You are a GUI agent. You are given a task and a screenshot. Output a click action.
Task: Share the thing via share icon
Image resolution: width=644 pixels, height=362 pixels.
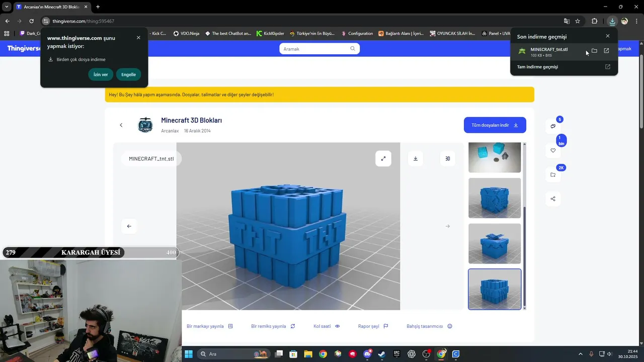[553, 199]
